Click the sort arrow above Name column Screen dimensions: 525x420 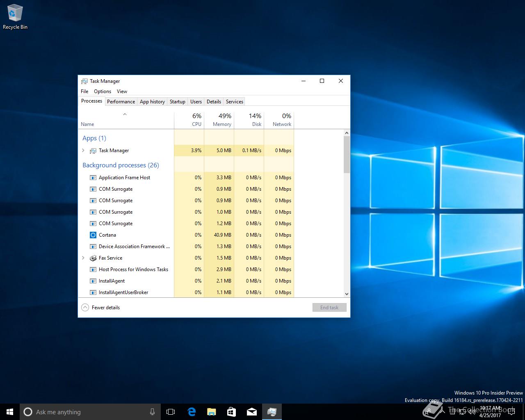click(x=125, y=114)
